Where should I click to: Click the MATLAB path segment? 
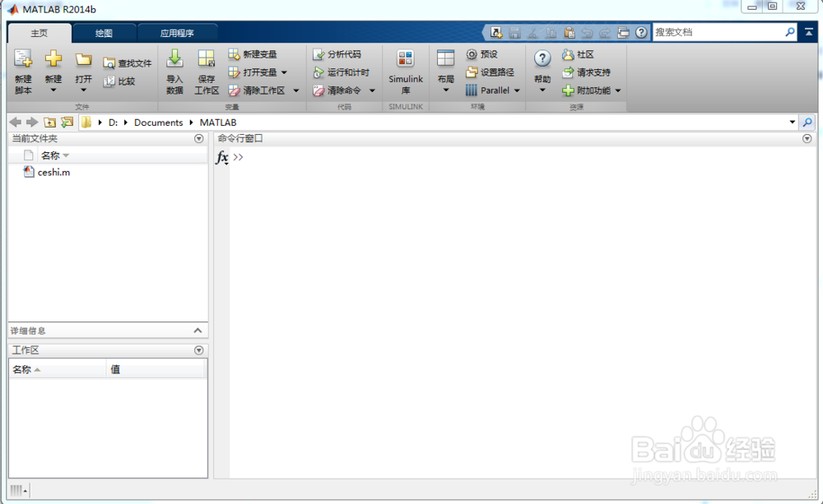[218, 123]
